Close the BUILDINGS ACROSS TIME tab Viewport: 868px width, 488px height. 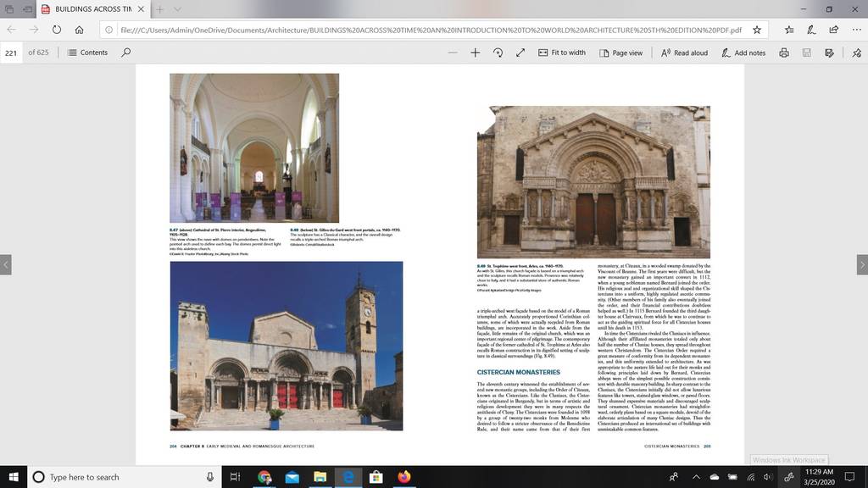coord(141,8)
